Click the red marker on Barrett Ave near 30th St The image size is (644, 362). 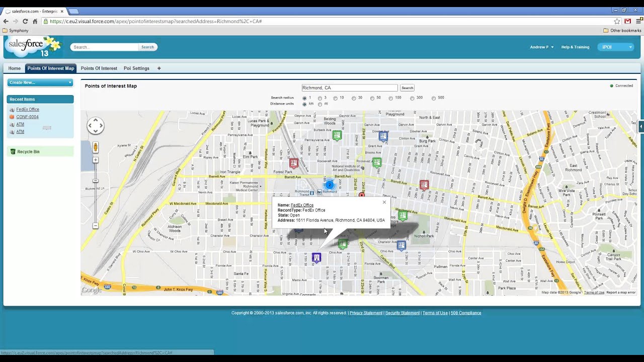pos(424,185)
